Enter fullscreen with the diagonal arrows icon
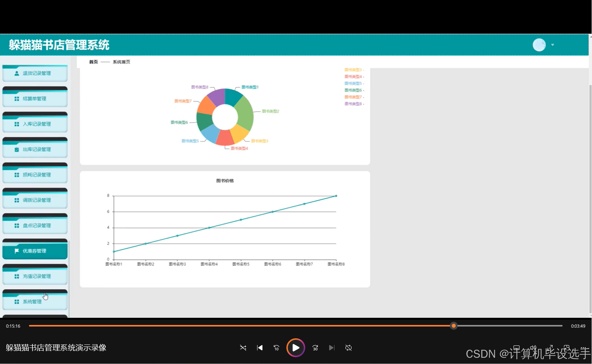Screen dimensions: 592x364 550,348
